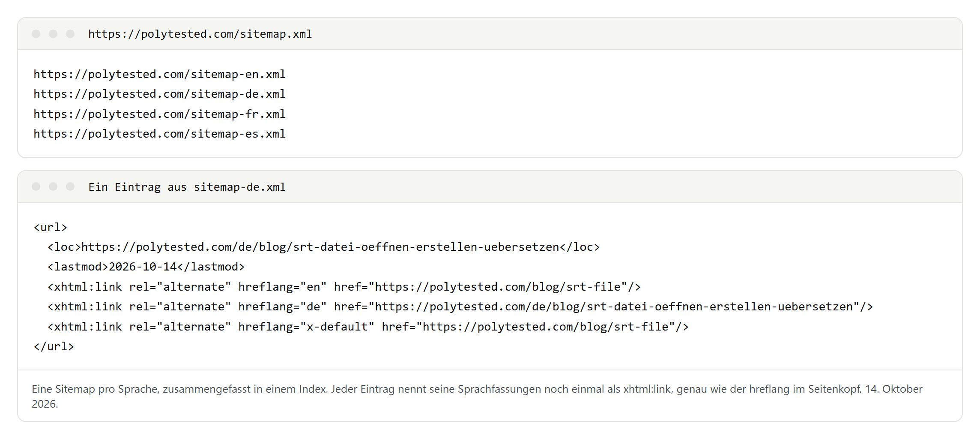Viewport: 980px width, 439px height.
Task: Click the xhtml:link line with hreflang="de"
Action: coord(460,307)
